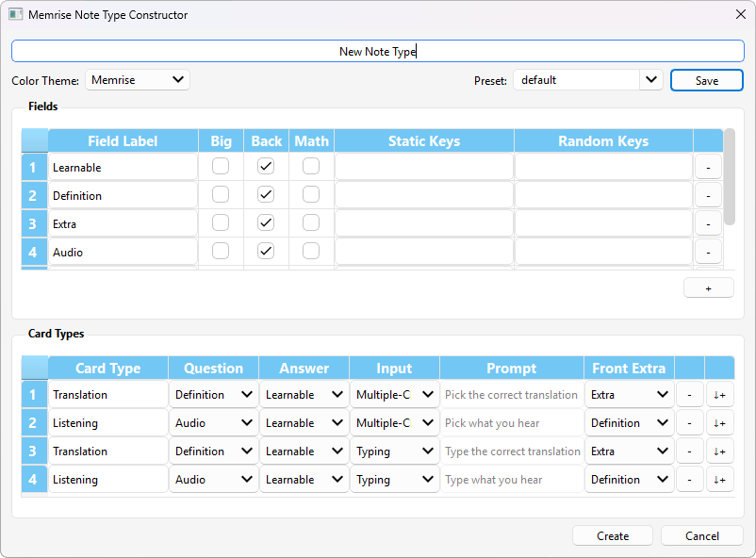Image resolution: width=756 pixels, height=558 pixels.
Task: Click the Static Keys column header
Action: (424, 140)
